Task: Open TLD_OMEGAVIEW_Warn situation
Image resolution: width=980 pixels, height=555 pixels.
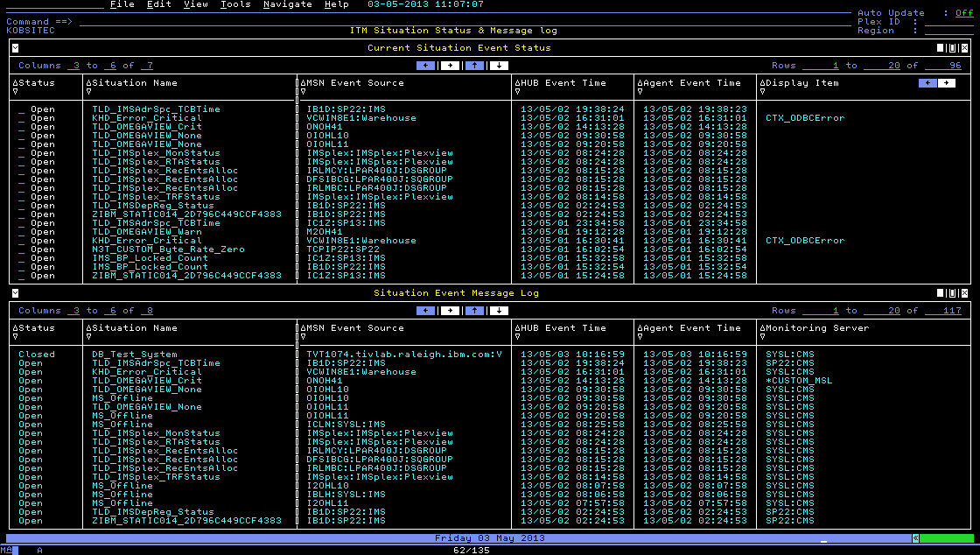Action: [x=147, y=232]
